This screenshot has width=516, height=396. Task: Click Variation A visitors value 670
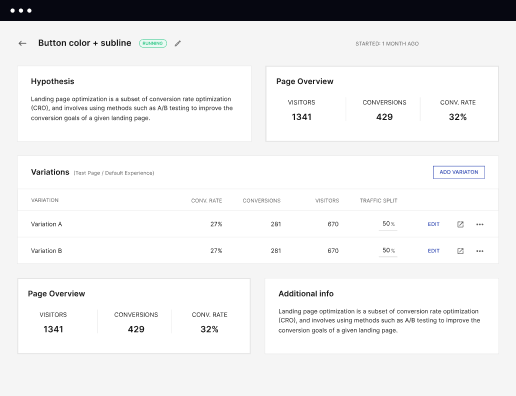coord(333,224)
